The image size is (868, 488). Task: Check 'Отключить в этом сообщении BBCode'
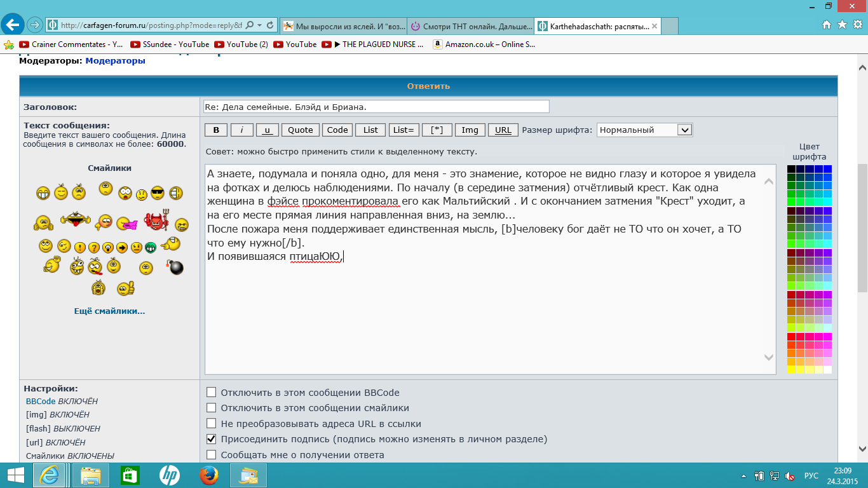[x=212, y=393]
